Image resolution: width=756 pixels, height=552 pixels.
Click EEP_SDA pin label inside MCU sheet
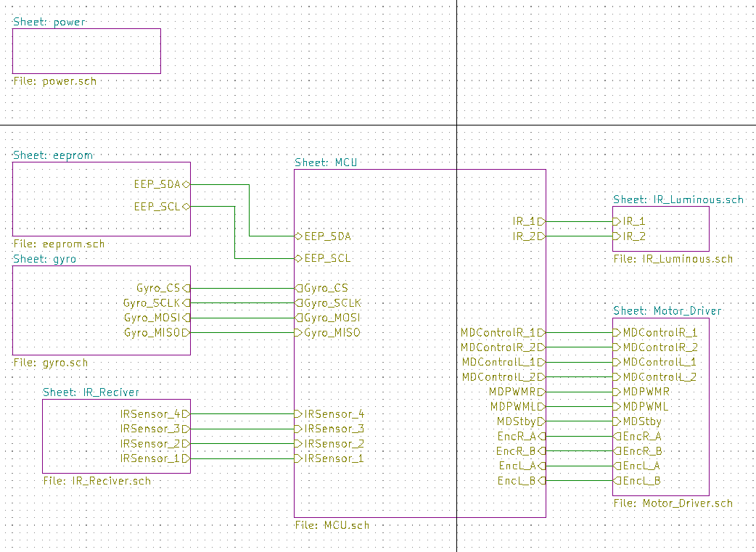[x=328, y=236]
